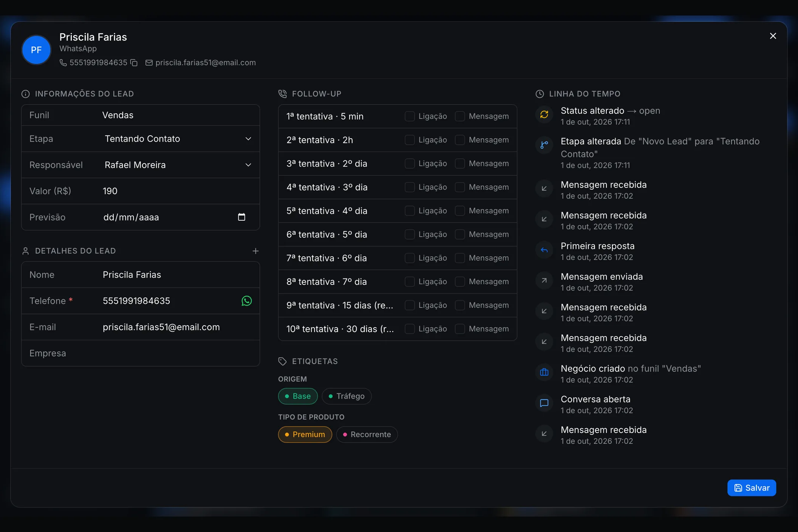The width and height of the screenshot is (798, 532).
Task: Edit the Nome field Priscila Farias
Action: click(x=178, y=275)
